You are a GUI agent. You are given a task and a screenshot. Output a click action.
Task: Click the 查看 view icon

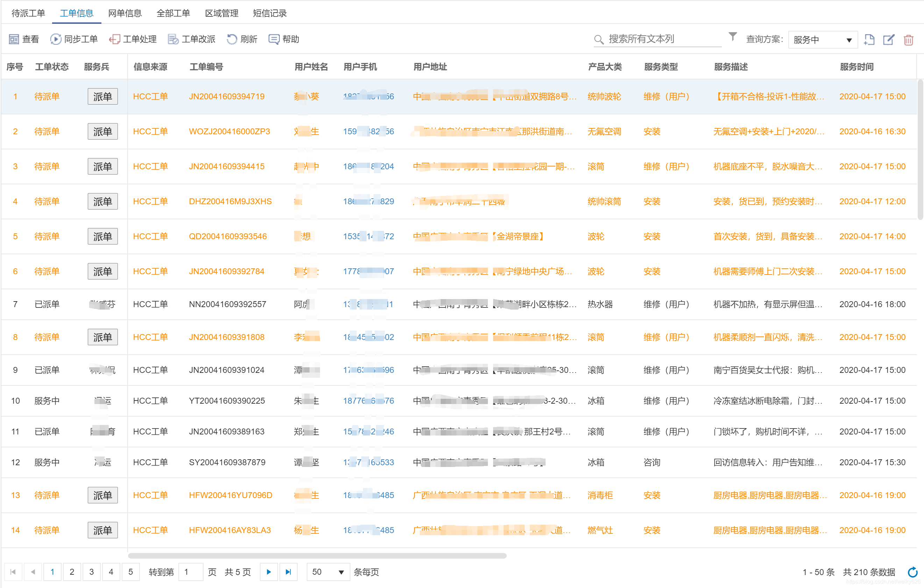point(14,39)
